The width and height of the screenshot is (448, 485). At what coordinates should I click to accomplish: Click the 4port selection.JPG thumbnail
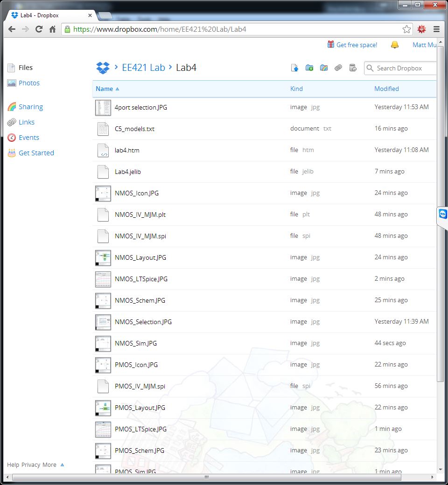pyautogui.click(x=103, y=108)
